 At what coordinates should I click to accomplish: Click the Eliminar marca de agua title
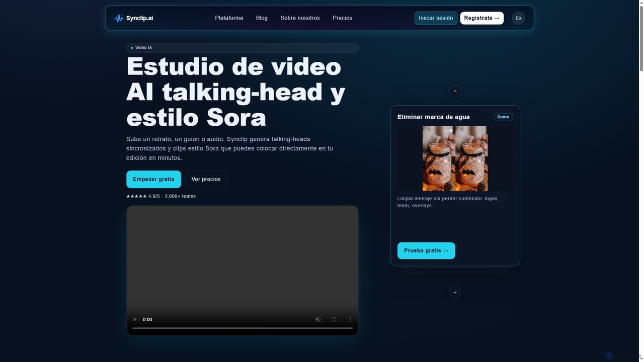[x=434, y=117]
